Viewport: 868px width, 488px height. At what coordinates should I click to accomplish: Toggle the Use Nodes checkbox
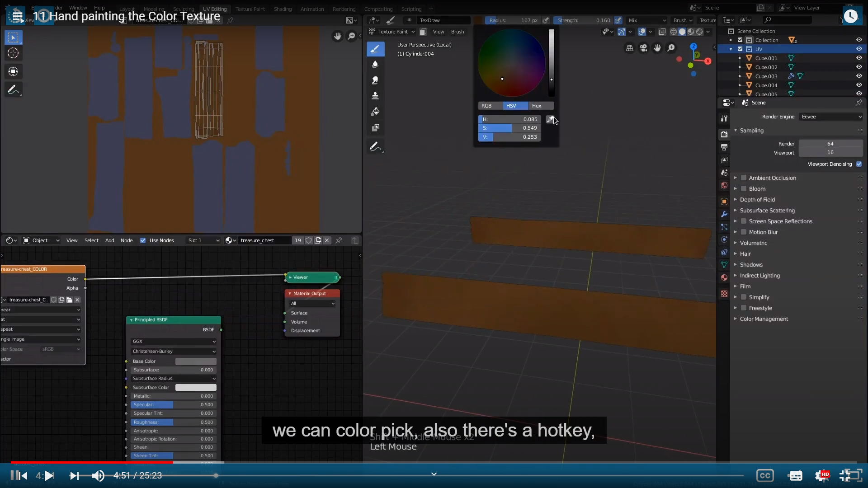click(x=143, y=240)
